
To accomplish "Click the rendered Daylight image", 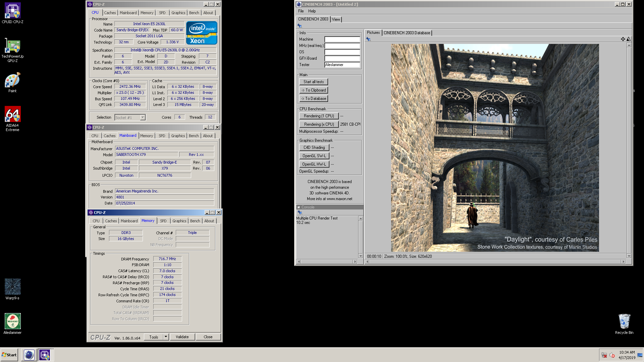I will point(495,148).
